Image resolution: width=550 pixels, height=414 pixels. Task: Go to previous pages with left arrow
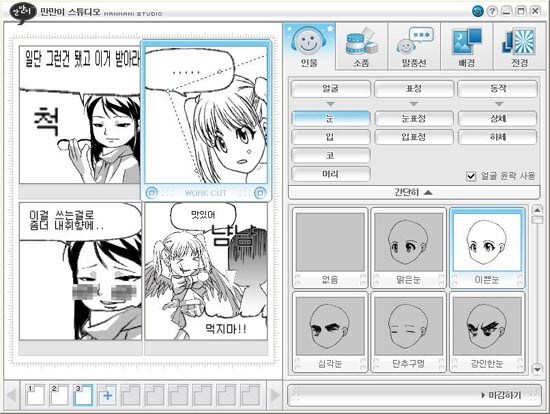pyautogui.click(x=12, y=395)
